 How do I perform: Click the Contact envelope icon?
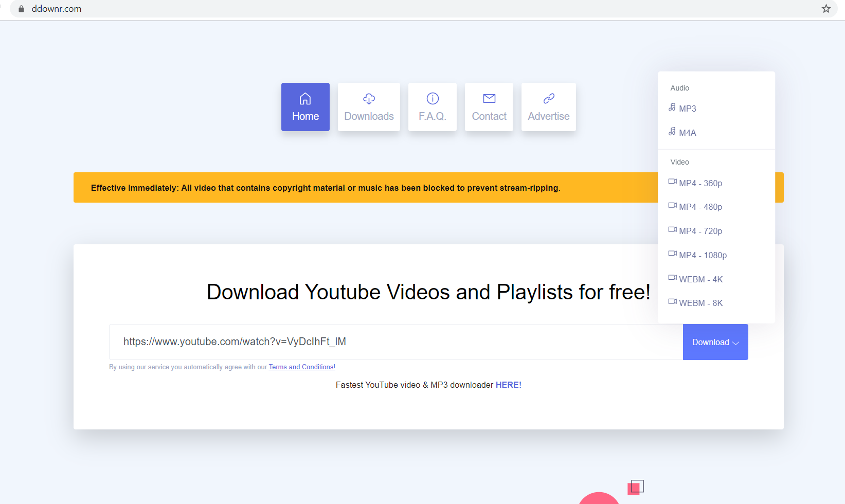(489, 98)
